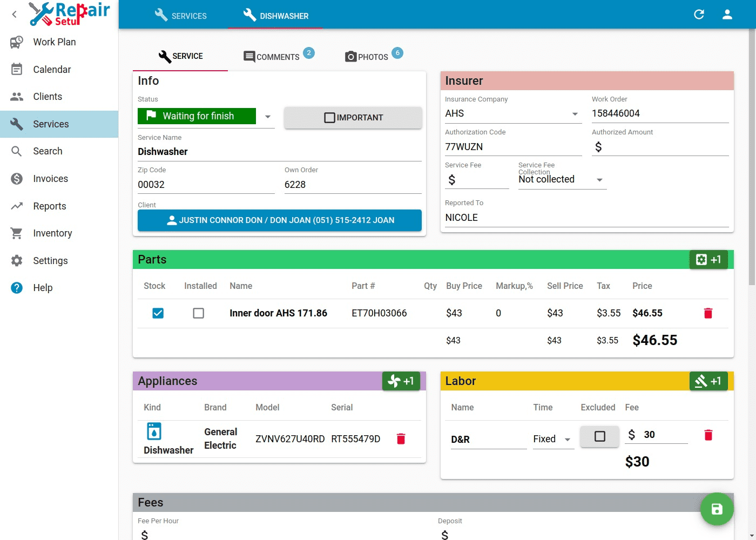
Task: Check the Installed box for Inner door
Action: click(x=198, y=313)
